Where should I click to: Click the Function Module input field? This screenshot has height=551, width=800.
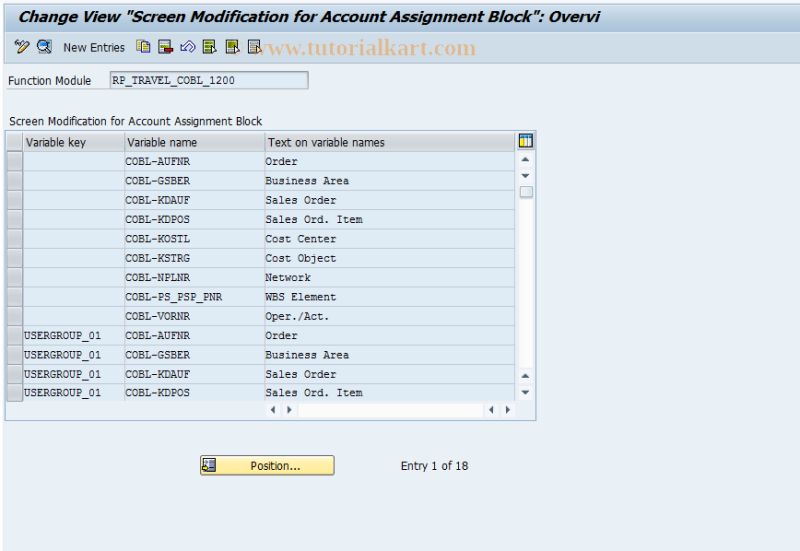pyautogui.click(x=209, y=80)
